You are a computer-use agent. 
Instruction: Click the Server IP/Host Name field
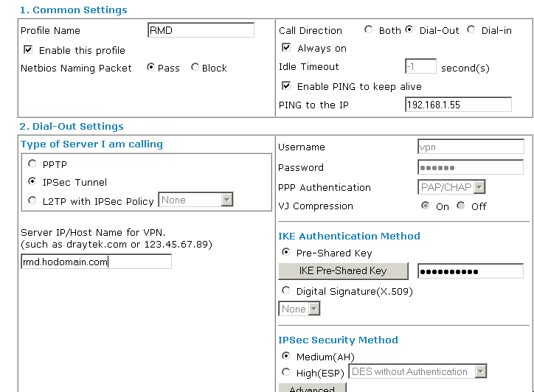click(97, 262)
